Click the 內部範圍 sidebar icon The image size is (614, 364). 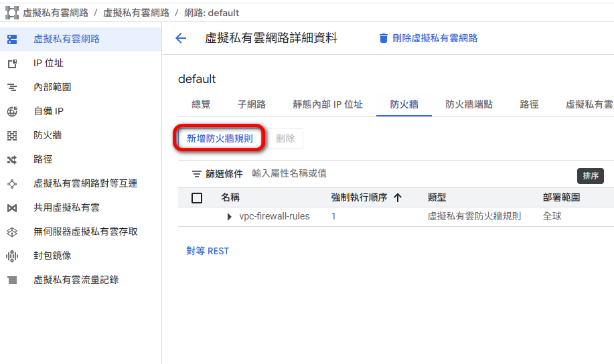tap(12, 88)
